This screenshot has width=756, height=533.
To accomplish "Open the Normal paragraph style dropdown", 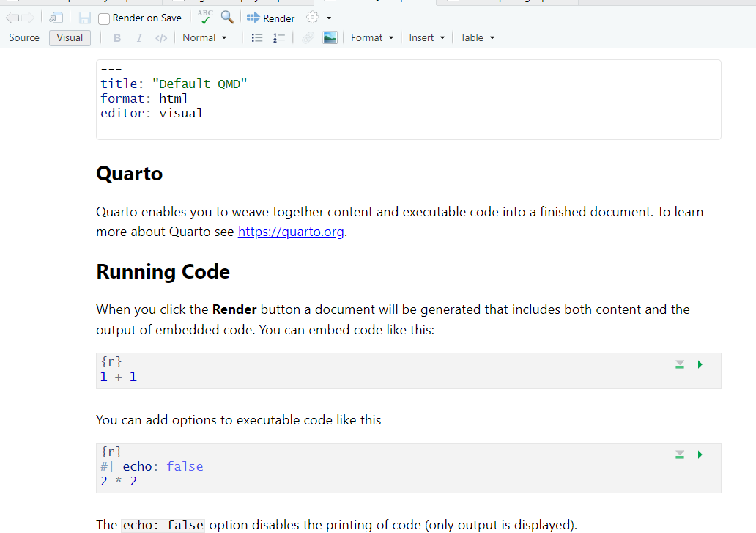I will (204, 37).
